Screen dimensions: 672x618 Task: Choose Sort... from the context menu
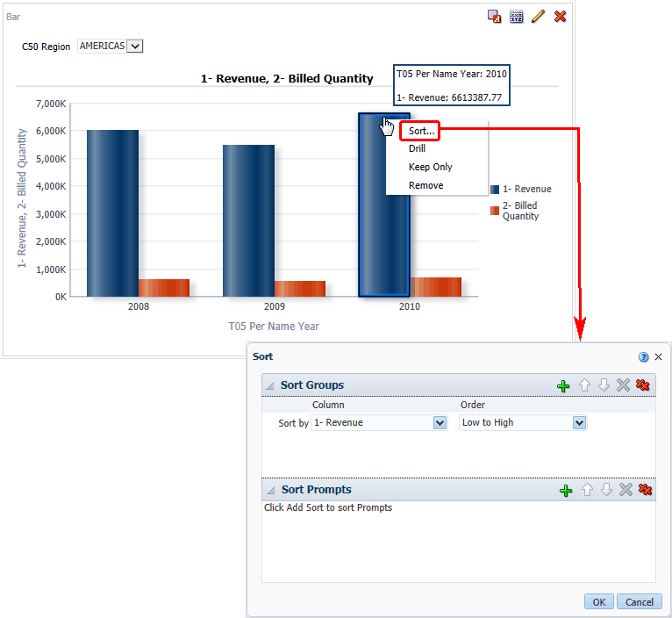421,131
